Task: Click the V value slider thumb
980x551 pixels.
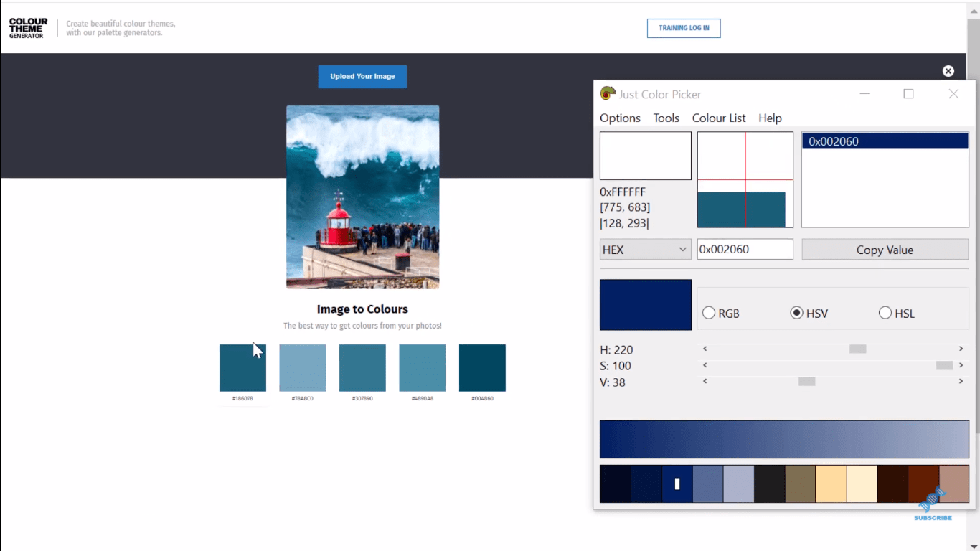Action: (806, 381)
